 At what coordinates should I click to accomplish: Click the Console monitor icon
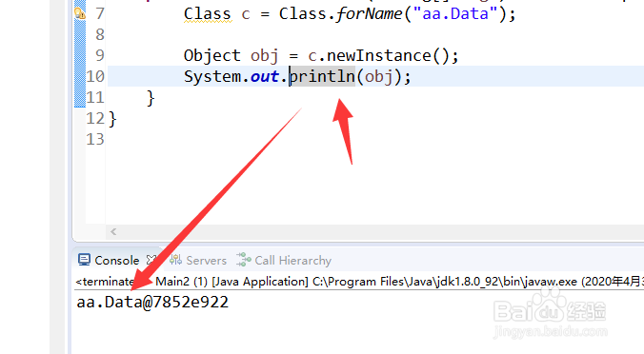pos(84,260)
